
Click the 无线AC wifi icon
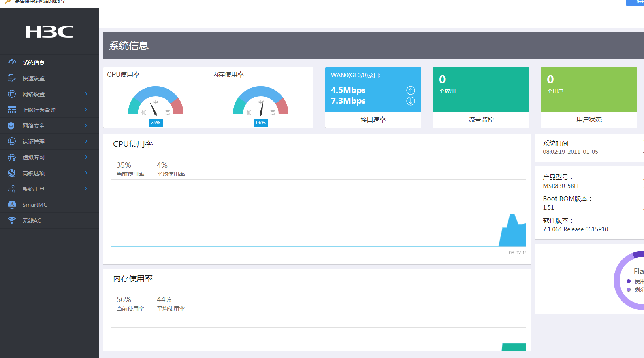12,220
